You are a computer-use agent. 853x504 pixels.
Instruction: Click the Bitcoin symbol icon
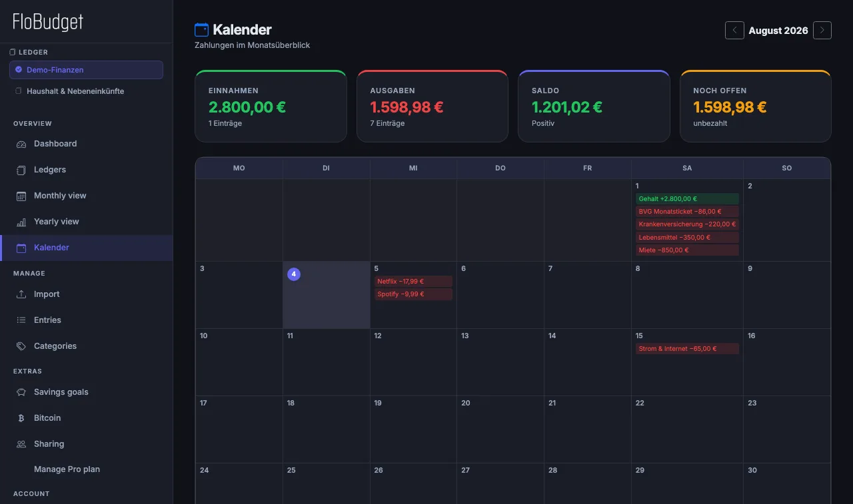[21, 418]
